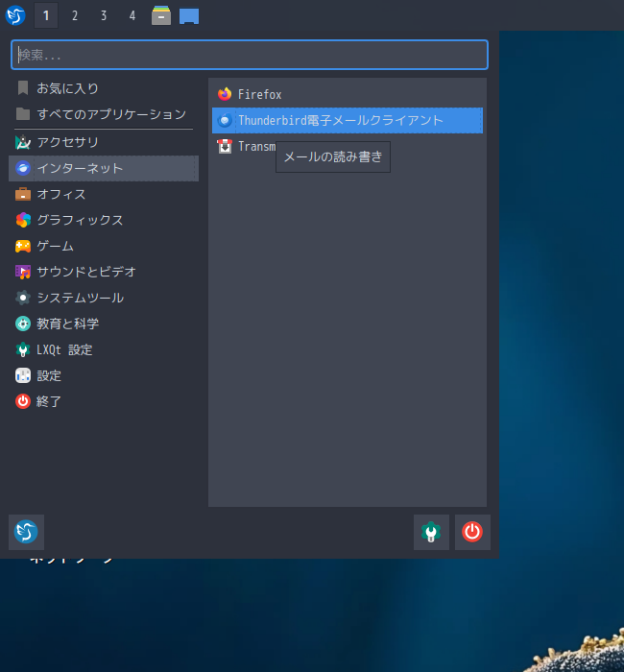Select すべてのアプリケーション category
The height and width of the screenshot is (672, 624).
104,114
